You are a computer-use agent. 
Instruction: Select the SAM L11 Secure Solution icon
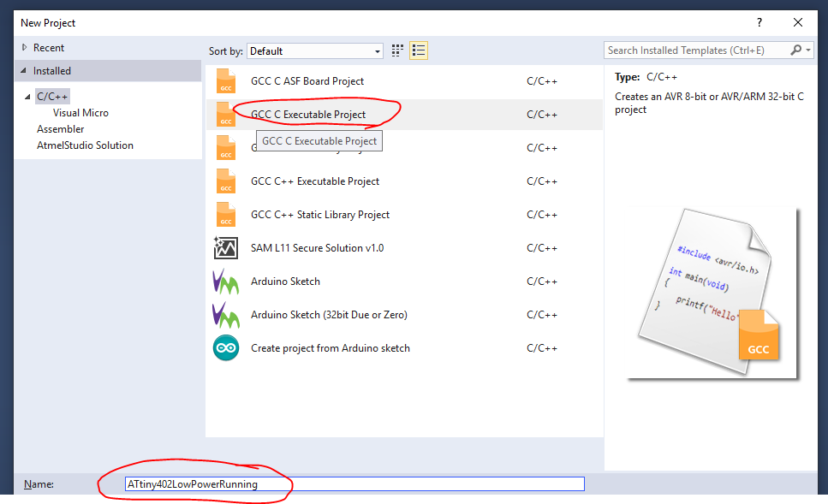click(226, 248)
